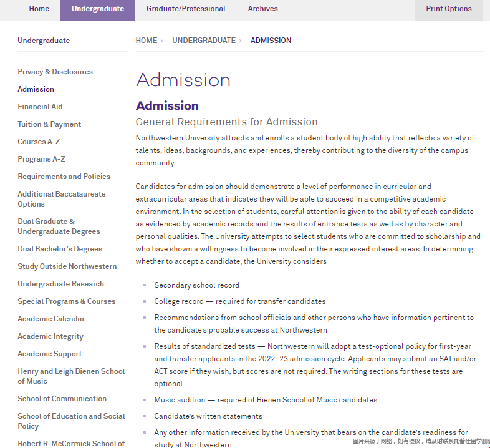Open the Undergraduate Research link

(x=60, y=284)
